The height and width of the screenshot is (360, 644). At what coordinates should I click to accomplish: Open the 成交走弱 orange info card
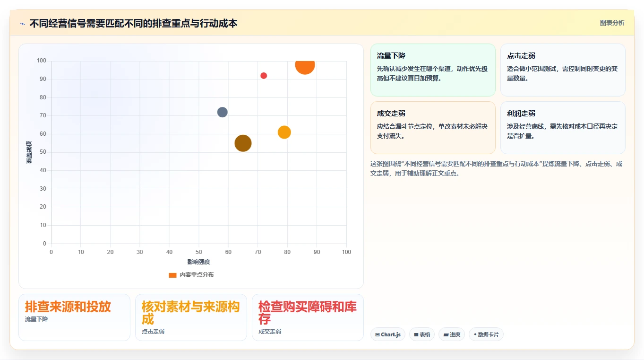point(433,128)
